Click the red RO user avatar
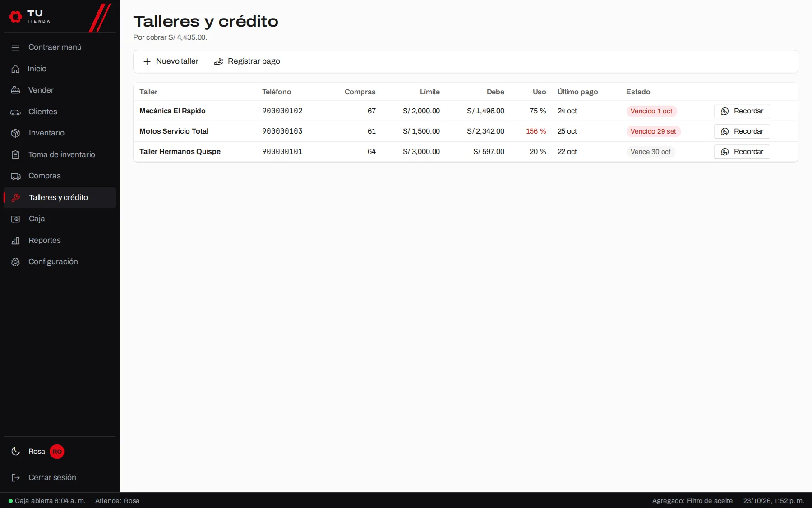The height and width of the screenshot is (508, 812). click(x=57, y=452)
